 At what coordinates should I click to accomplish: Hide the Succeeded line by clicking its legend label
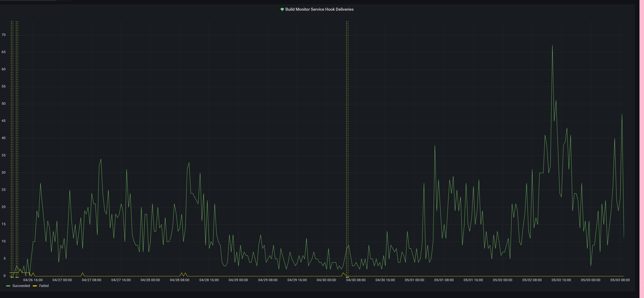click(21, 286)
